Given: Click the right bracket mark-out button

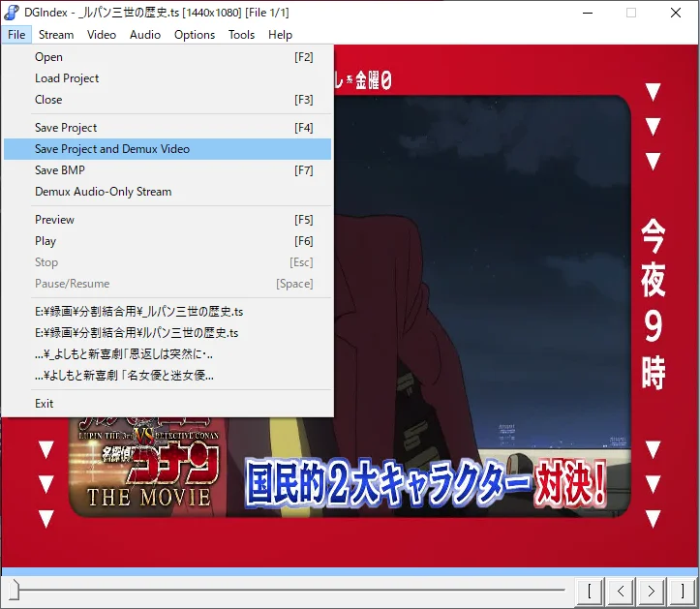Looking at the screenshot, I should (x=683, y=590).
